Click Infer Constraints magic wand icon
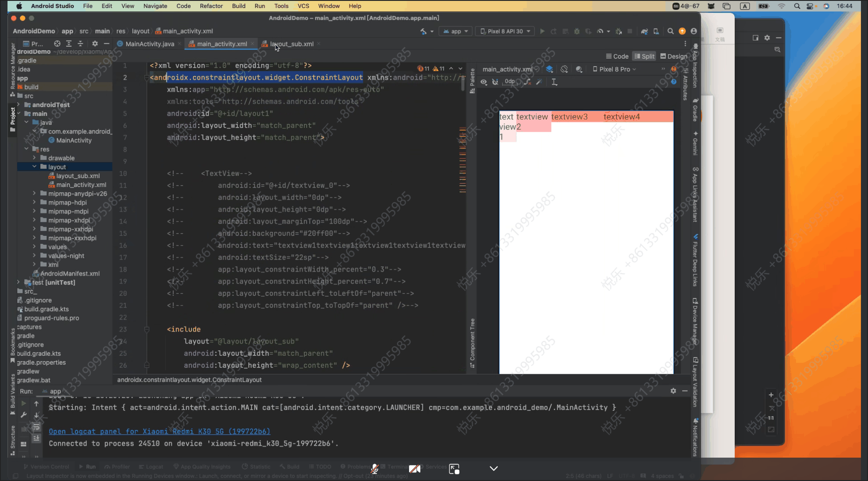This screenshot has height=481, width=868. (x=539, y=82)
